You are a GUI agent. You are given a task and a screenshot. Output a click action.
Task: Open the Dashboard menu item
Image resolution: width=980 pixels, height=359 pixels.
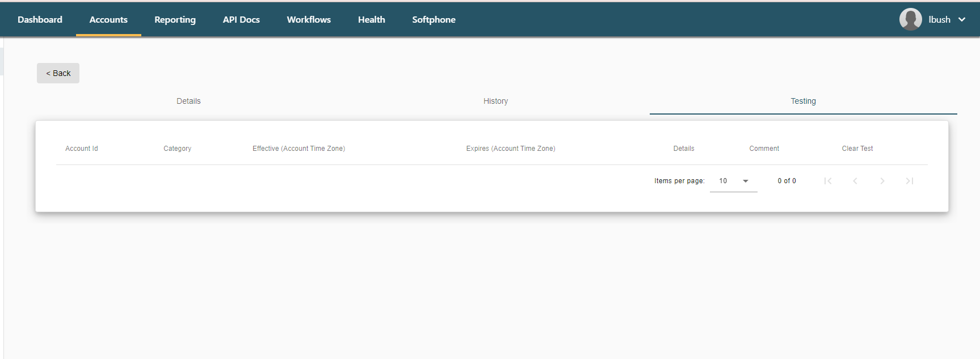(x=40, y=20)
